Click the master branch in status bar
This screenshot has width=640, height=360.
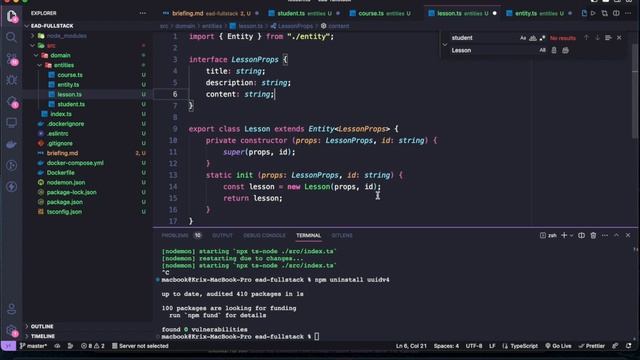(33, 346)
